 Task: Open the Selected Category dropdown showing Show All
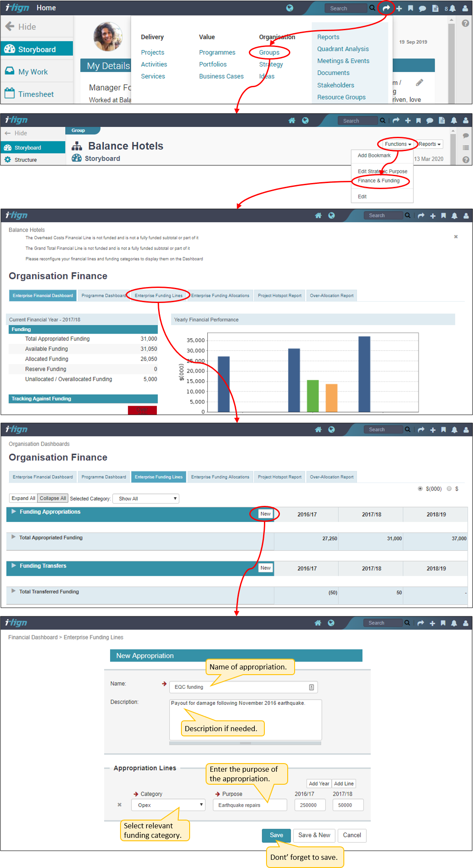click(x=146, y=499)
